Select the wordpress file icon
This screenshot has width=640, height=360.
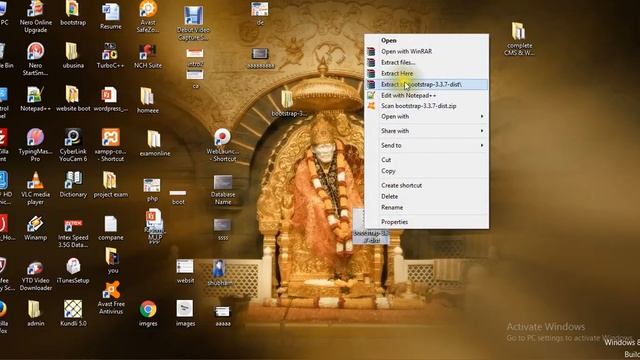click(x=110, y=98)
